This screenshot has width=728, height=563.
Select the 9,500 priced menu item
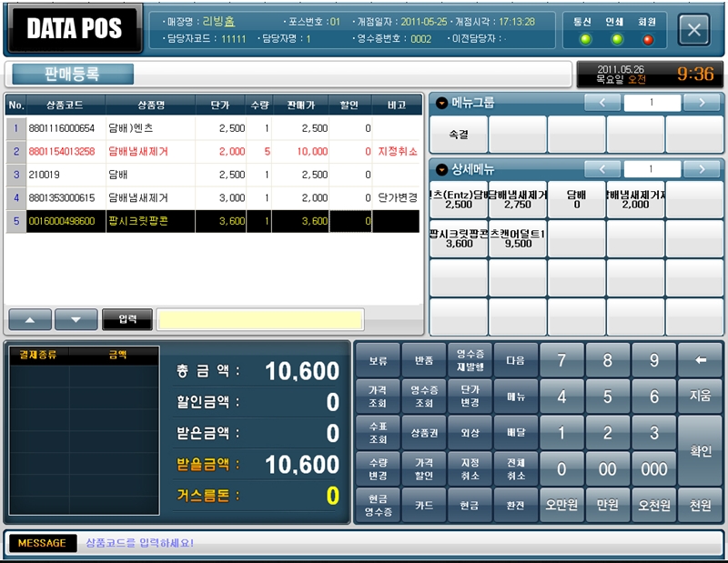(517, 238)
